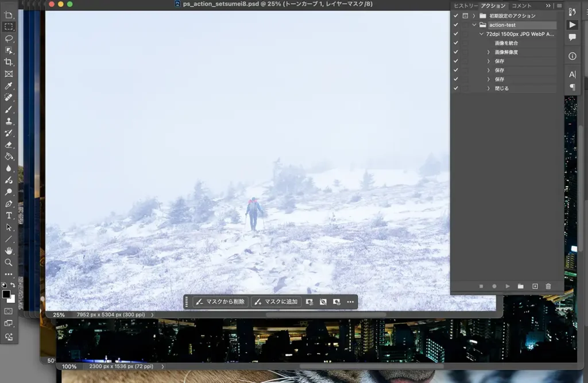Click the マスクから削除 button
588x383 pixels.
coord(220,301)
